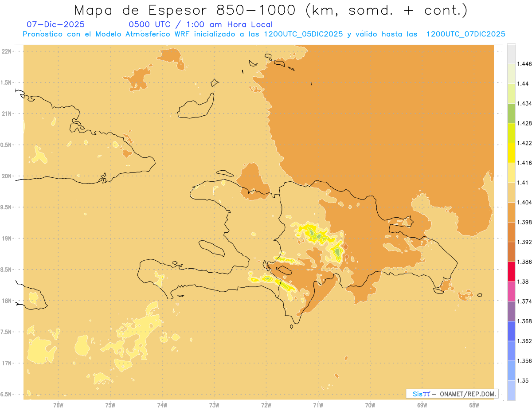Click the light gray swatch above 1.446
The width and height of the screenshot is (532, 411).
[511, 54]
